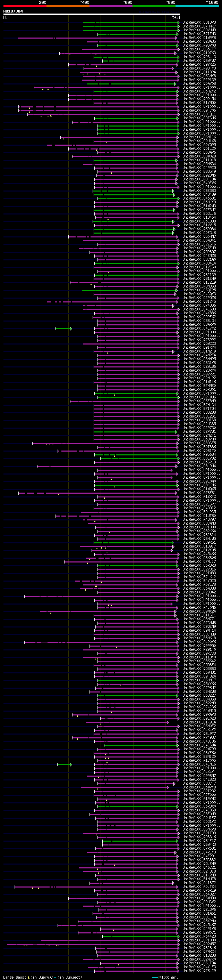Select label UniRef100_P95684
The image size is (222, 980).
tap(199, 455)
